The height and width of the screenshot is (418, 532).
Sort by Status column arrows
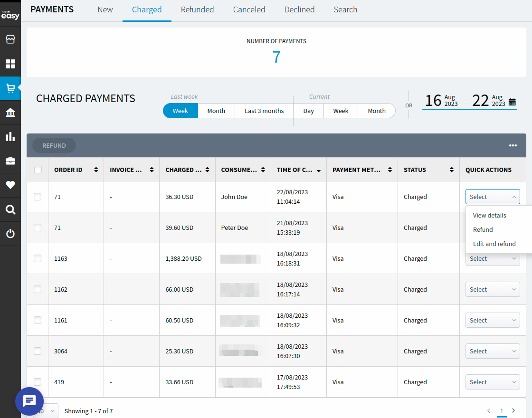point(452,170)
